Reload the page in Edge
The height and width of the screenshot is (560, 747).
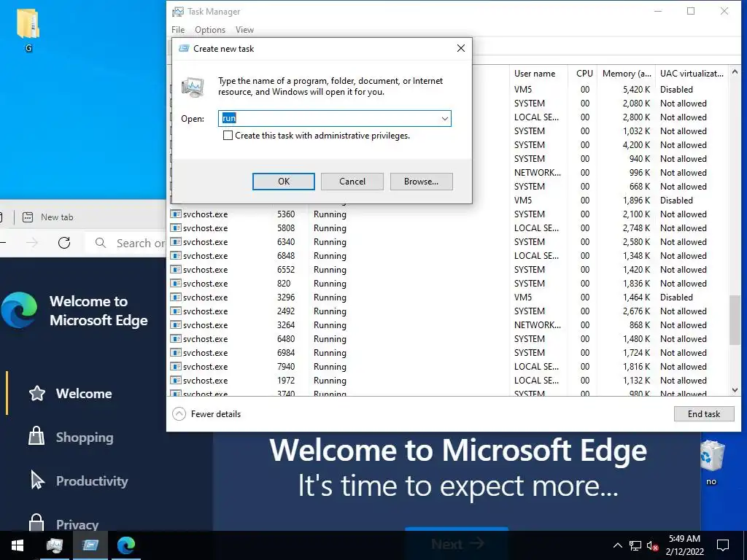tap(64, 243)
